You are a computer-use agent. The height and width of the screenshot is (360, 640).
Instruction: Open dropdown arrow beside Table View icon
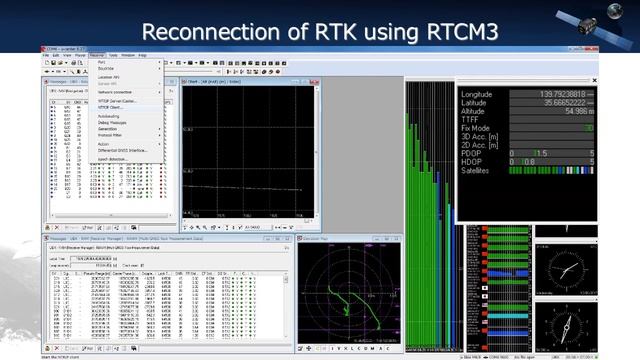tap(171, 63)
